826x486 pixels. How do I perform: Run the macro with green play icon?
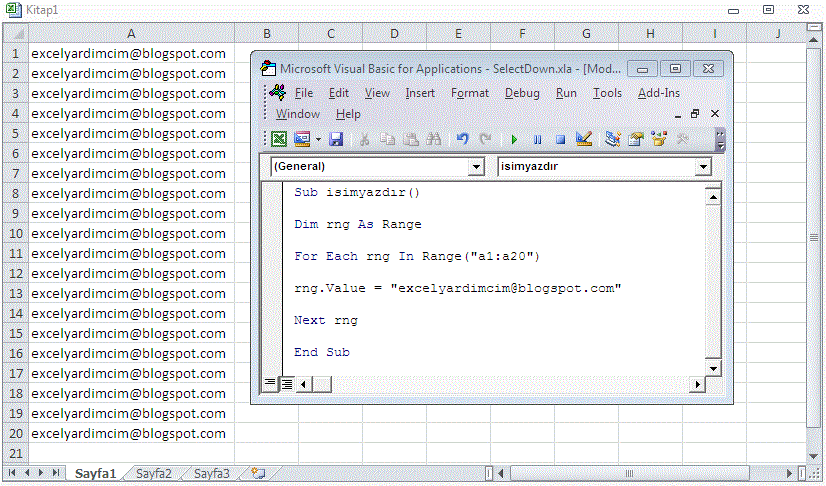[514, 140]
